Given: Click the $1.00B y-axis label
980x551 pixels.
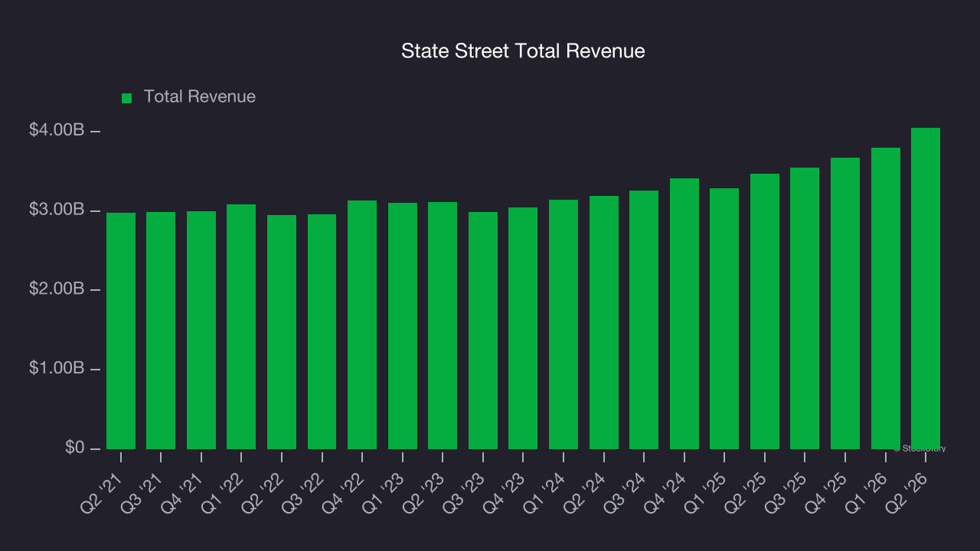Looking at the screenshot, I should click(x=57, y=368).
